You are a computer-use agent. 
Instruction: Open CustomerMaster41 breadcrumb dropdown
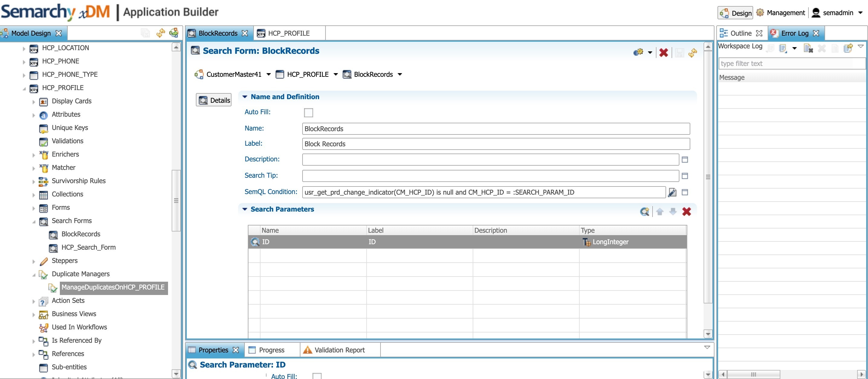[x=269, y=74]
